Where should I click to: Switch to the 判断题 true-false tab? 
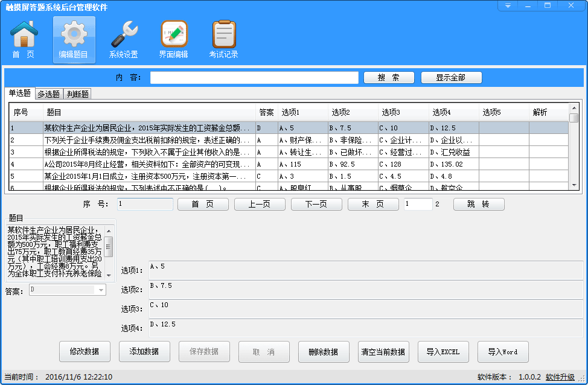[x=77, y=94]
